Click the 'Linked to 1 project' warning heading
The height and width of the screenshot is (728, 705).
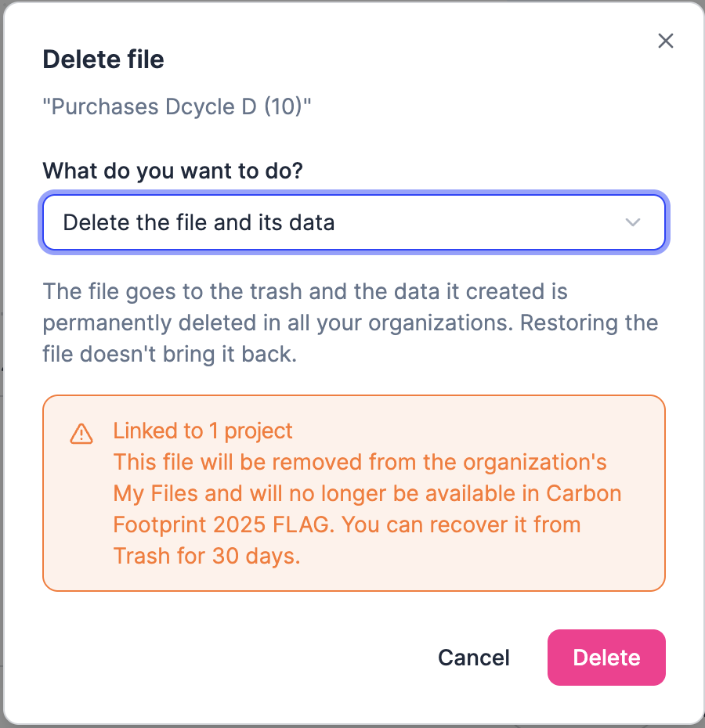pyautogui.click(x=203, y=431)
